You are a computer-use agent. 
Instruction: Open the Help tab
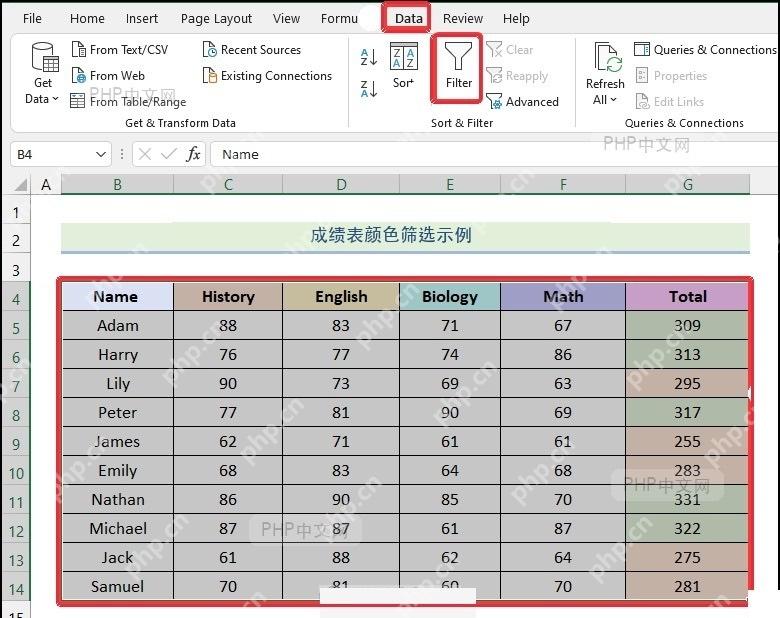[x=516, y=18]
